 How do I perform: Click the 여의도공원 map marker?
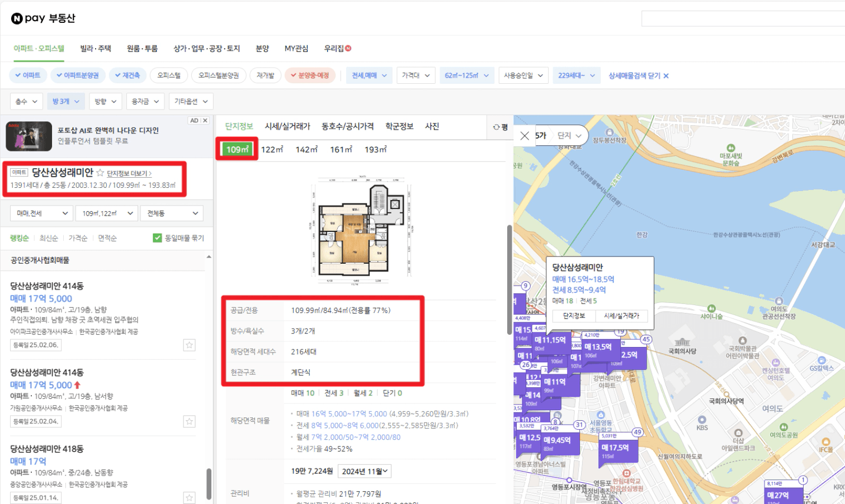pyautogui.click(x=784, y=427)
